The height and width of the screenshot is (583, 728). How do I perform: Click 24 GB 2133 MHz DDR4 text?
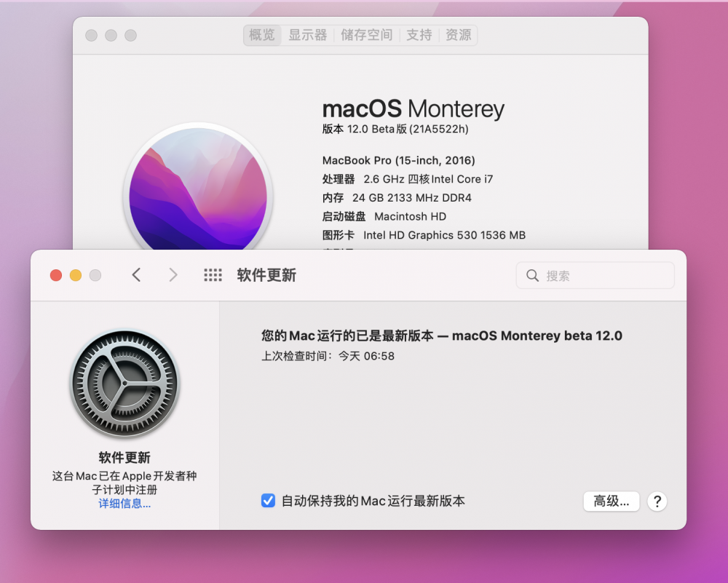(412, 198)
